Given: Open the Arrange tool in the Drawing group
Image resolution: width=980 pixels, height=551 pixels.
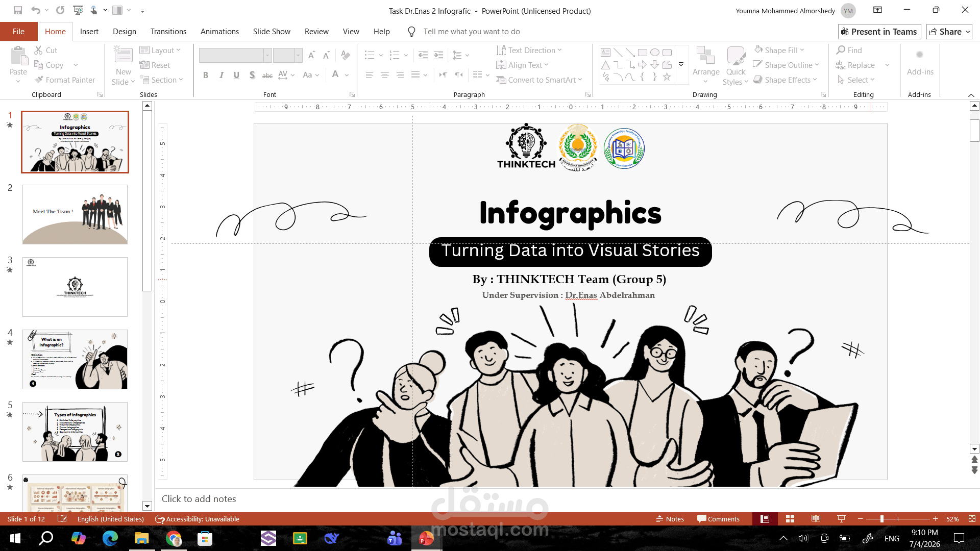Looking at the screenshot, I should click(x=706, y=65).
